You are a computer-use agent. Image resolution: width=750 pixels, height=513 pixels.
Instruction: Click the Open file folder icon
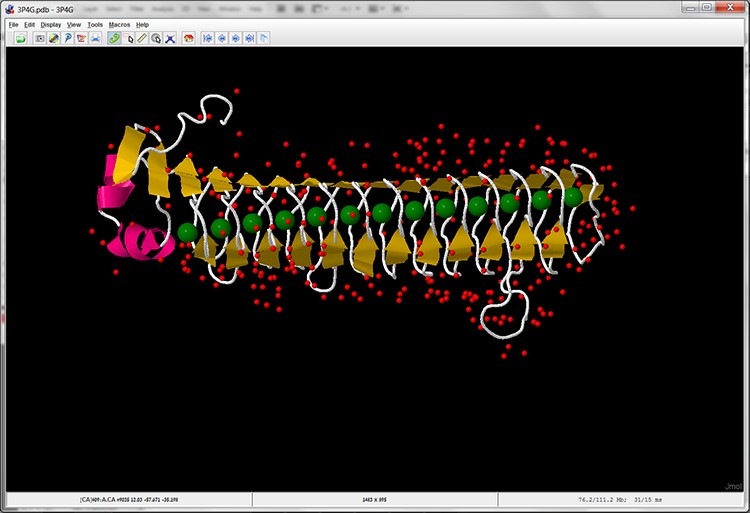(x=20, y=38)
